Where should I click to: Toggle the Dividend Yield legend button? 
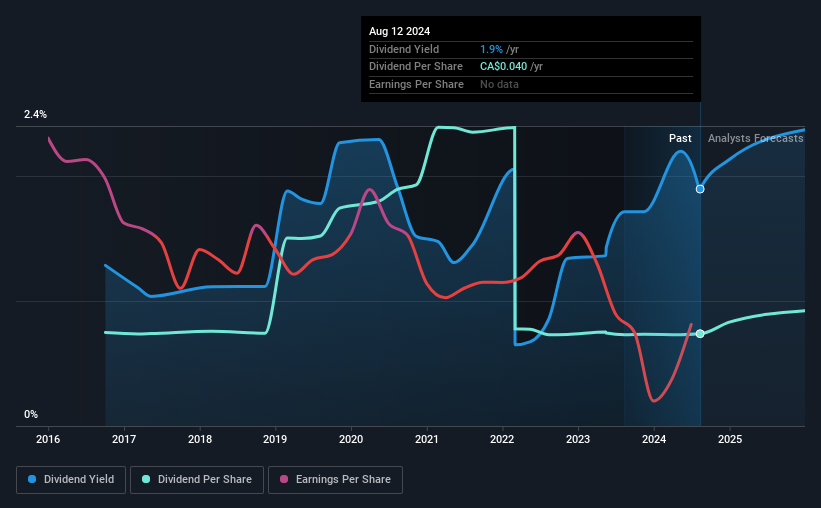(x=71, y=480)
